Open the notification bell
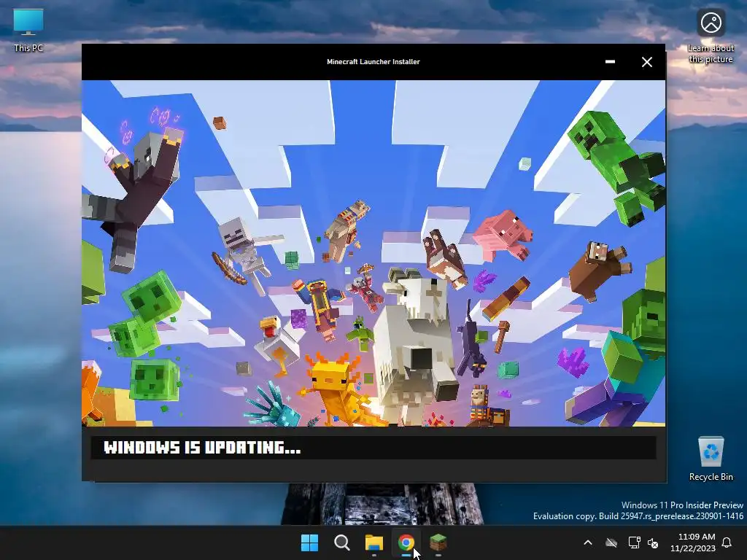The height and width of the screenshot is (560, 747). 727,542
